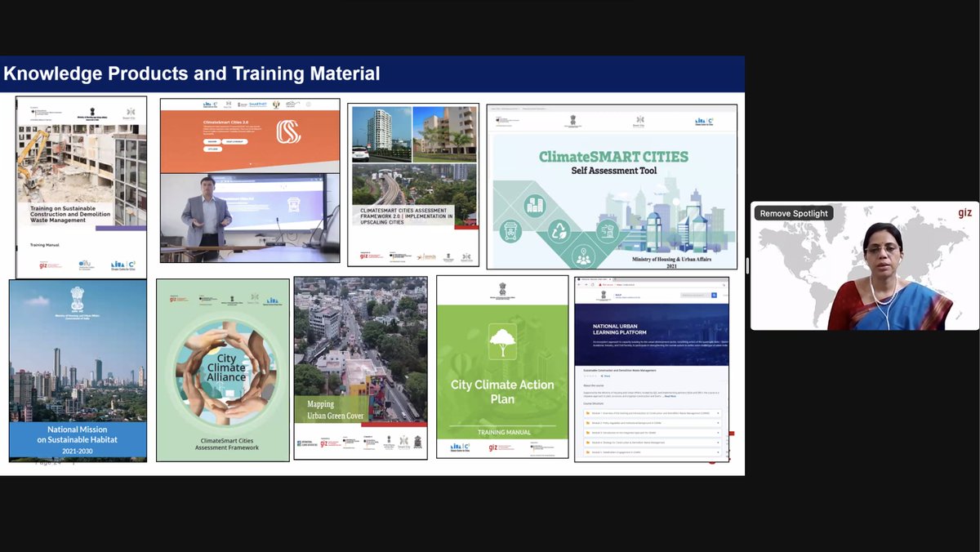
Task: Expand Module 3 in the course structure
Action: (653, 433)
